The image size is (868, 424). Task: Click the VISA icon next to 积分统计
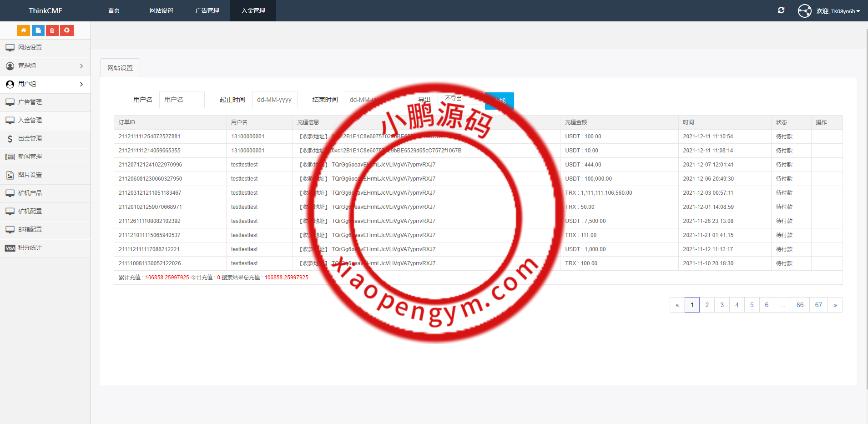coord(10,247)
